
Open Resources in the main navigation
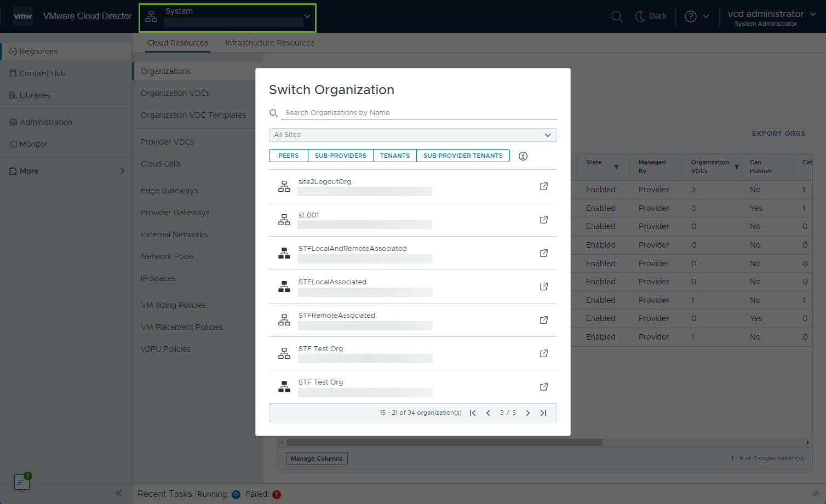66,51
